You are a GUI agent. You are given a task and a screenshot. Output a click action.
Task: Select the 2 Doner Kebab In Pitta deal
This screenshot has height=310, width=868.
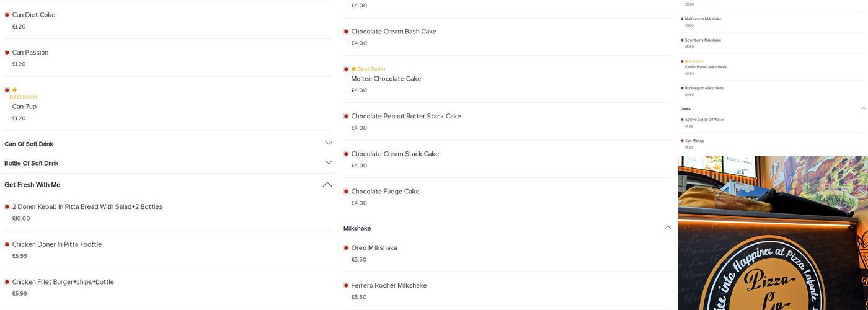point(87,207)
